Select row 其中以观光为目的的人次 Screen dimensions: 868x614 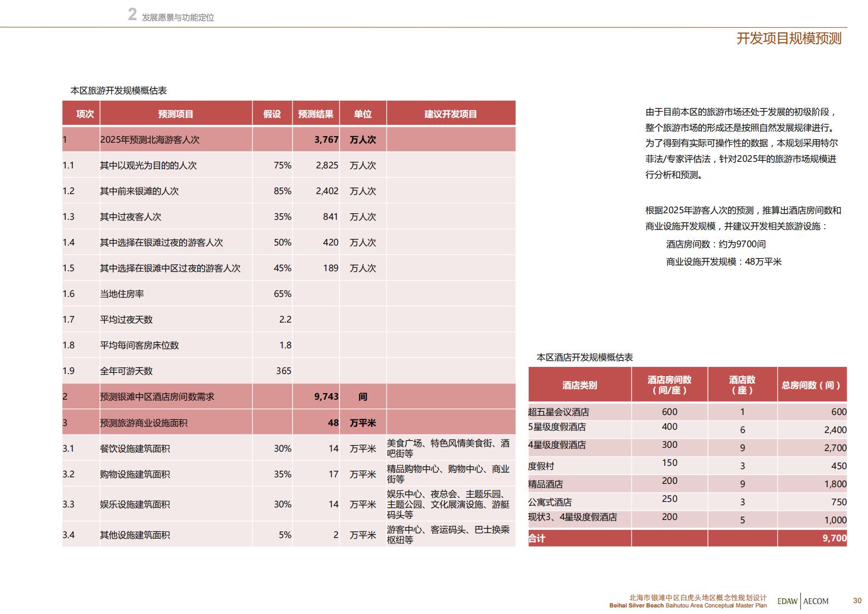[289, 165]
